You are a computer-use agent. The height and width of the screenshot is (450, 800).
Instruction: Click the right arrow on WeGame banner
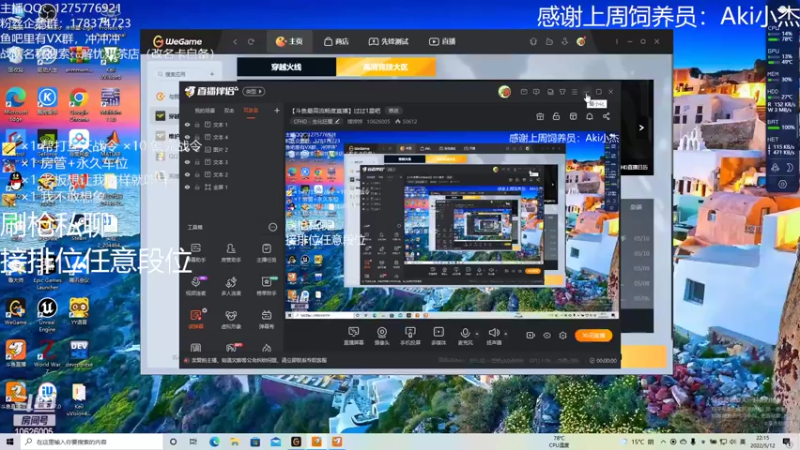[x=641, y=128]
